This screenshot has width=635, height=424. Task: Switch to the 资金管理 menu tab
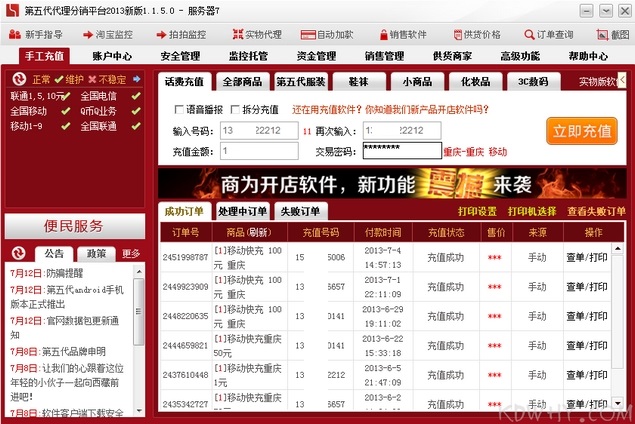point(316,56)
